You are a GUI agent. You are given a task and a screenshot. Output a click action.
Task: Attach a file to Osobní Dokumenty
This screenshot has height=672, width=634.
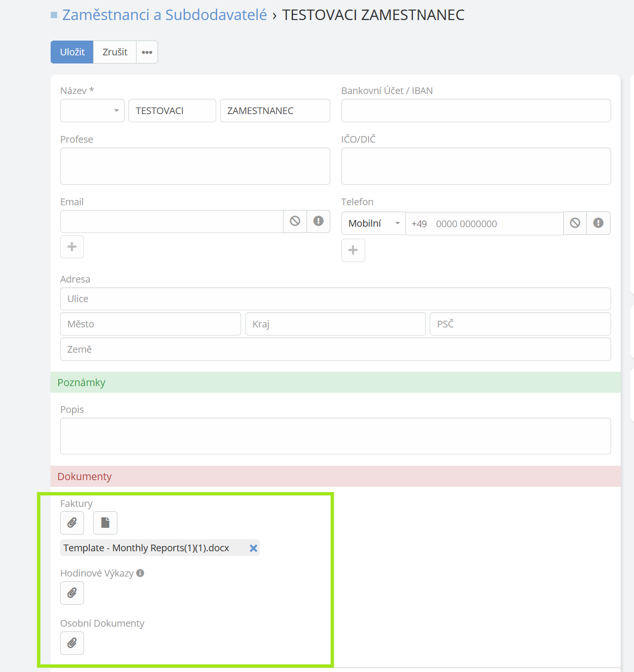tap(72, 643)
